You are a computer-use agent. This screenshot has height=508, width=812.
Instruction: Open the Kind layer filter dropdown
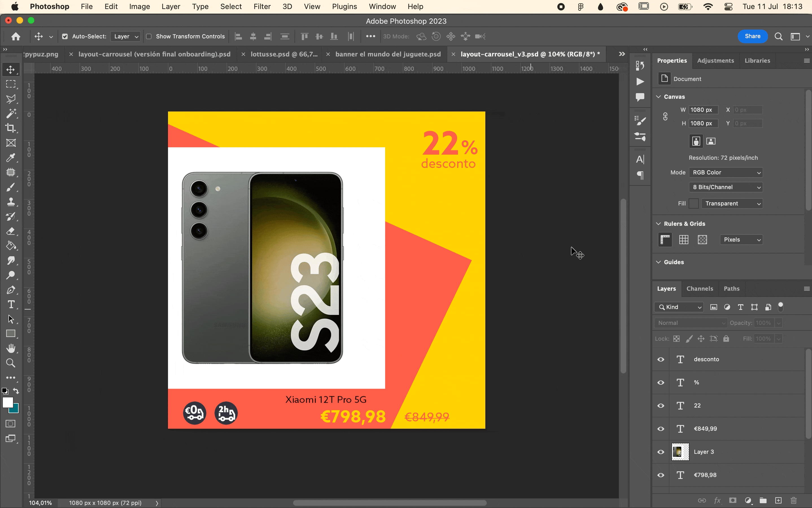pyautogui.click(x=679, y=307)
